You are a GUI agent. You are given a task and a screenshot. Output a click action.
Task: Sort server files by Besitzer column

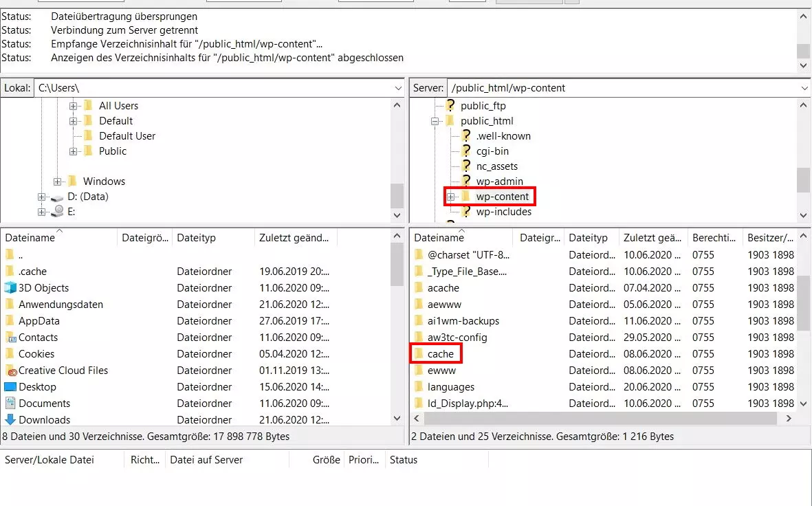pyautogui.click(x=770, y=238)
